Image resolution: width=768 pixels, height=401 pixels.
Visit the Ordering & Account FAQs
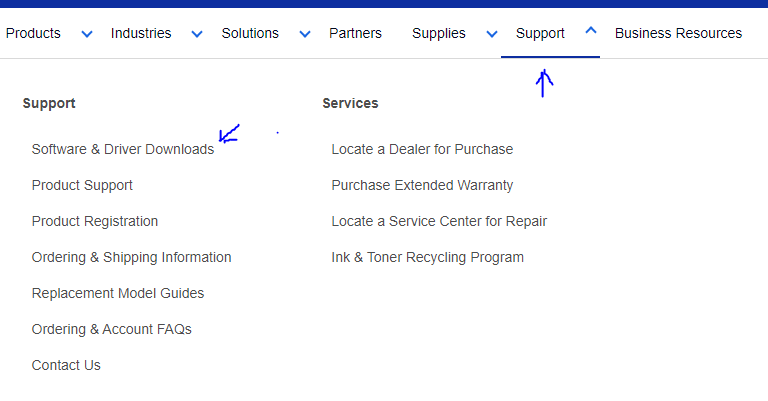(111, 329)
